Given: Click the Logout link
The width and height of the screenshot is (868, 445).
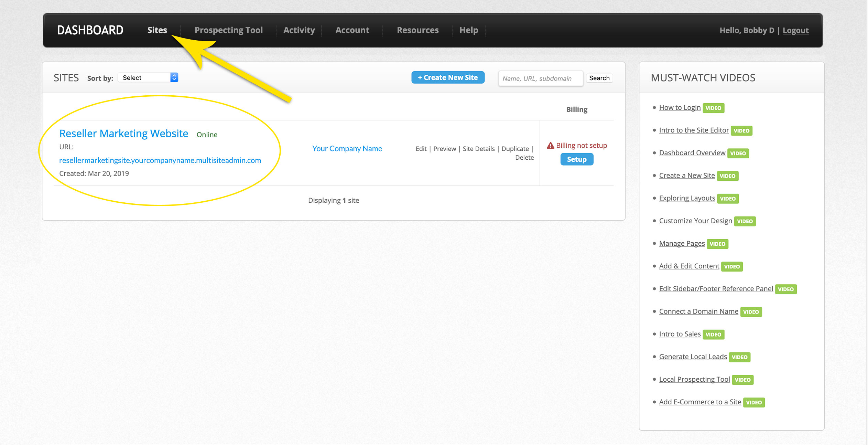Looking at the screenshot, I should point(795,30).
